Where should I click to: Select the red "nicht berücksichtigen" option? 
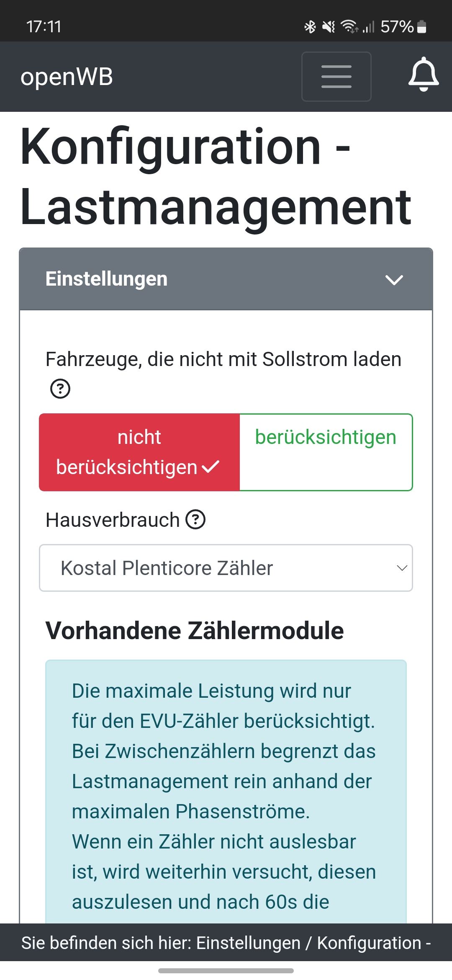139,452
